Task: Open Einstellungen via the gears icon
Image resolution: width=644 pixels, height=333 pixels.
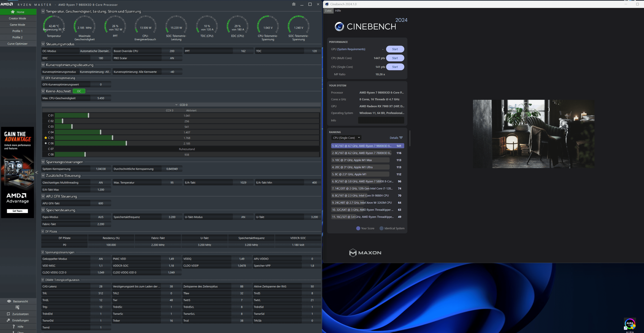Action: [8, 320]
